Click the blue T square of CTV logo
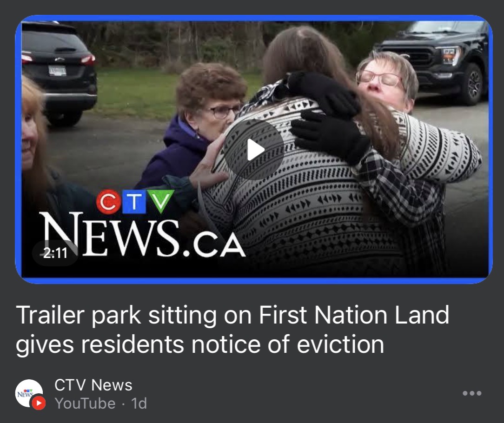The image size is (504, 423). click(x=135, y=202)
